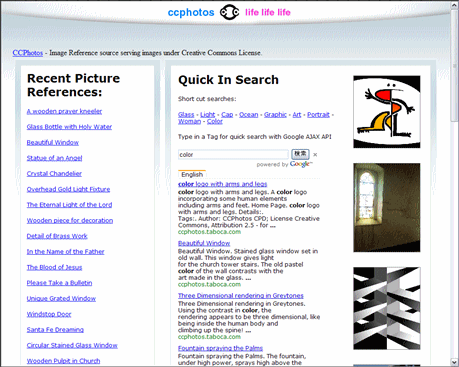
Task: Open 'Overhead Gold Light Fixture' link
Action: click(x=68, y=189)
